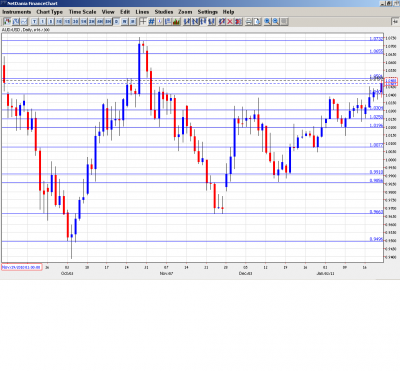
Task: Expand the Chart Type menu
Action: tap(50, 12)
